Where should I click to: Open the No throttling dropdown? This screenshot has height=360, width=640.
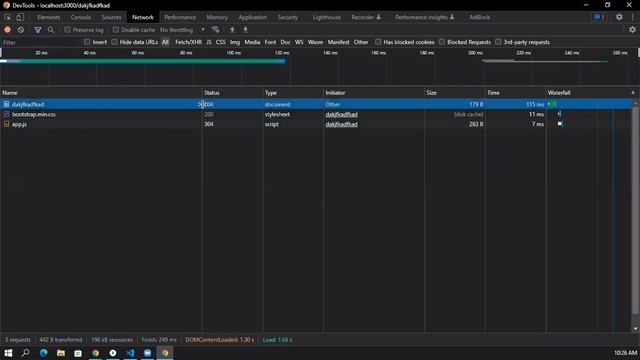(182, 30)
